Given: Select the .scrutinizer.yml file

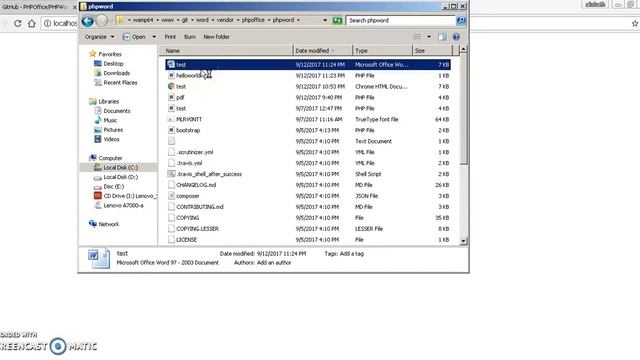Looking at the screenshot, I should (x=308, y=152).
